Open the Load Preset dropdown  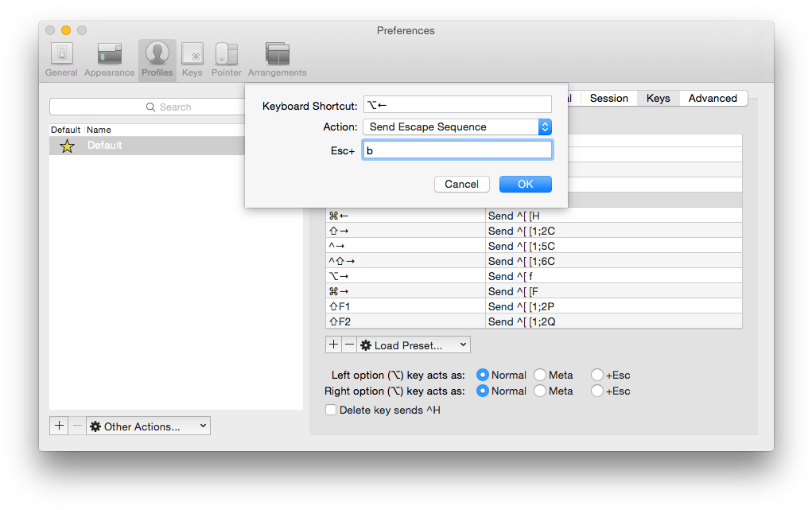pos(413,344)
